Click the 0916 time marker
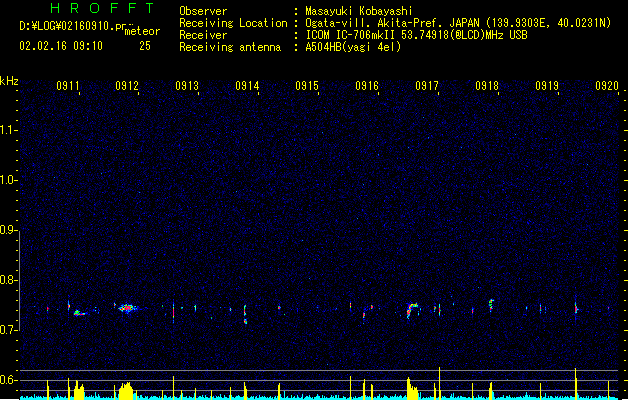The height and width of the screenshot is (400, 629). click(367, 85)
